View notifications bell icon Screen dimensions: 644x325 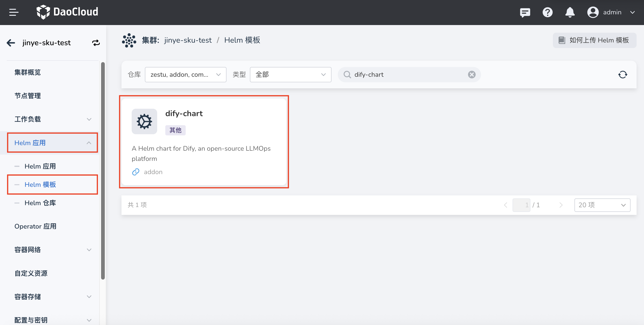(570, 12)
